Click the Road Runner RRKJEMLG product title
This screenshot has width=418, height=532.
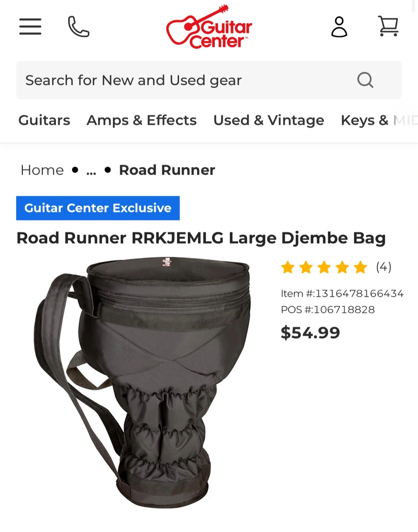pos(201,238)
